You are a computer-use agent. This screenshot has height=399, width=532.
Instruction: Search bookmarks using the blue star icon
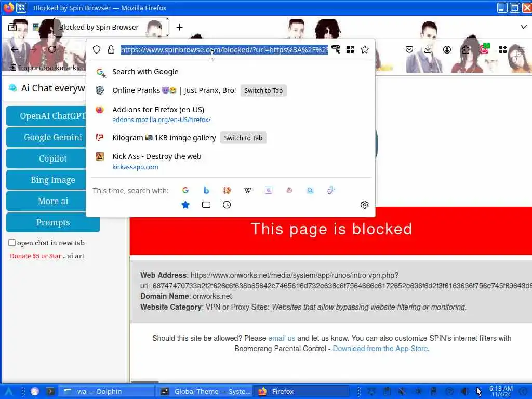point(185,205)
